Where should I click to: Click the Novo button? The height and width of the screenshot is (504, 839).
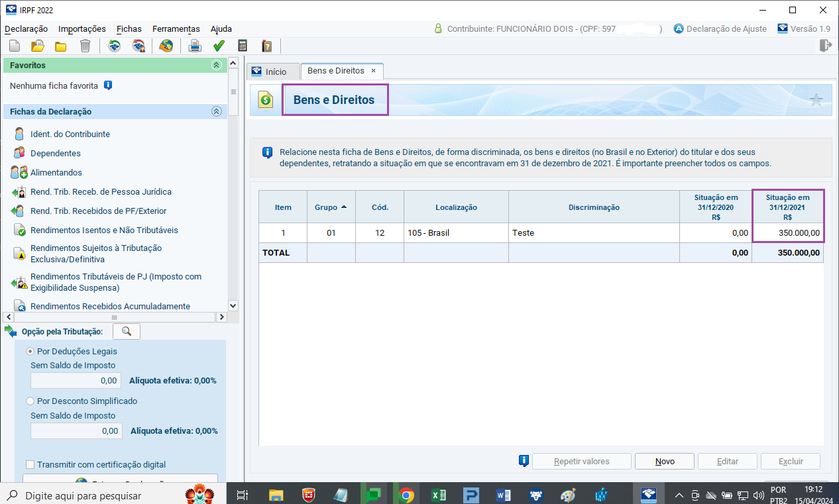click(665, 461)
